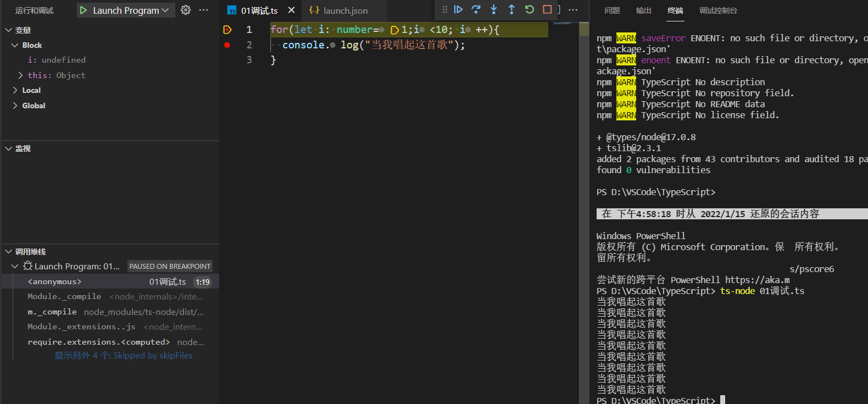Close the 01调试.ts tab
This screenshot has height=404, width=868.
point(292,10)
